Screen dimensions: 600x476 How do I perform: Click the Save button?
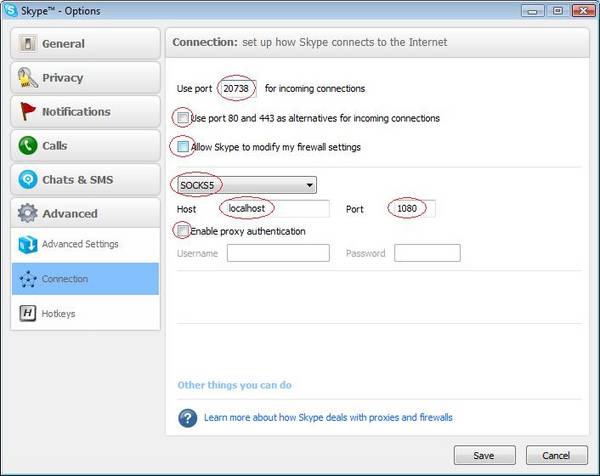tap(484, 455)
